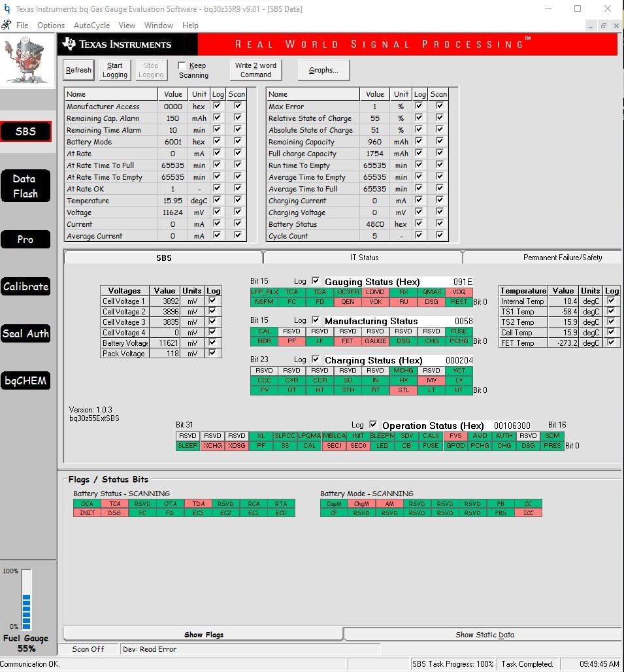Open the Pro sidebar panel
Image resolution: width=624 pixels, height=672 pixels.
[25, 239]
